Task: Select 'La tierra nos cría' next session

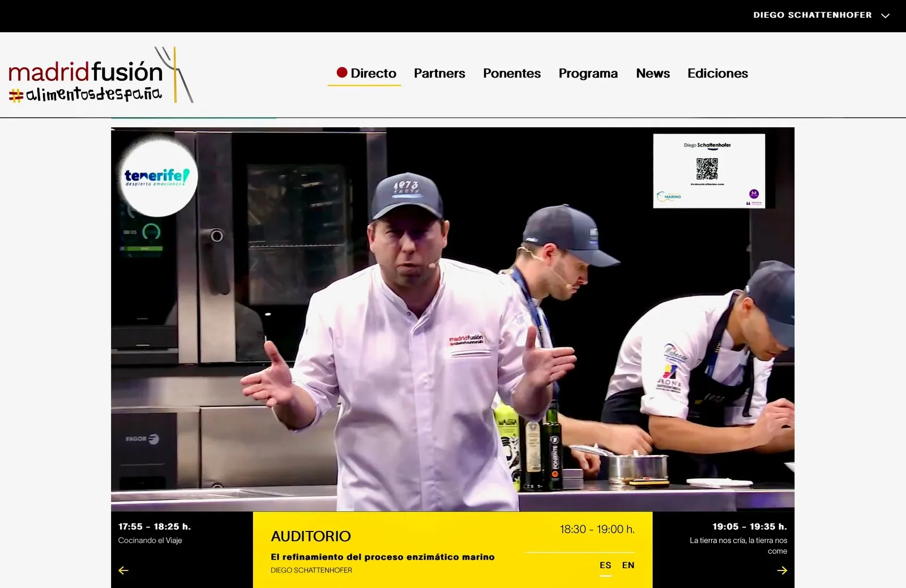Action: pyautogui.click(x=738, y=546)
